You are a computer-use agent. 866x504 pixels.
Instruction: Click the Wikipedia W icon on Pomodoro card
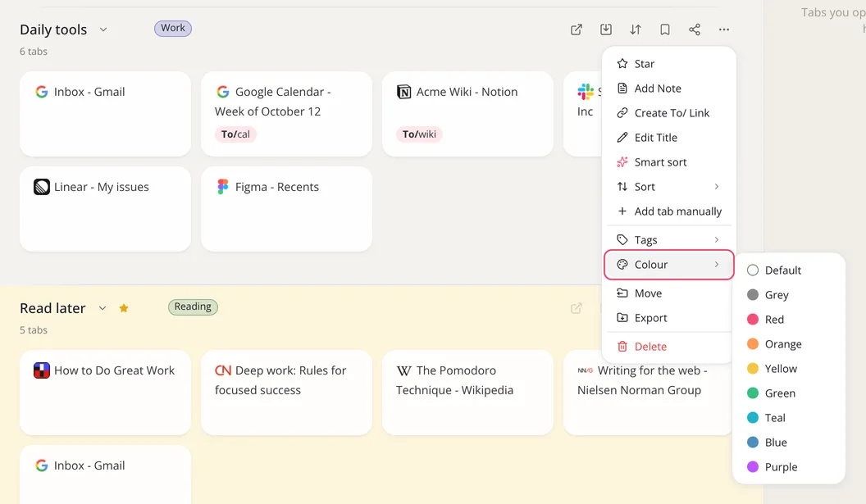point(403,370)
